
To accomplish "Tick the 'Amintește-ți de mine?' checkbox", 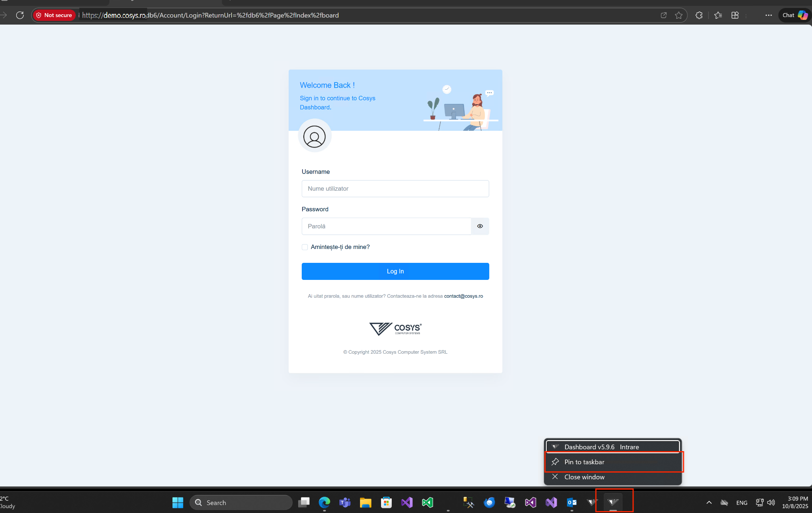I will point(304,247).
